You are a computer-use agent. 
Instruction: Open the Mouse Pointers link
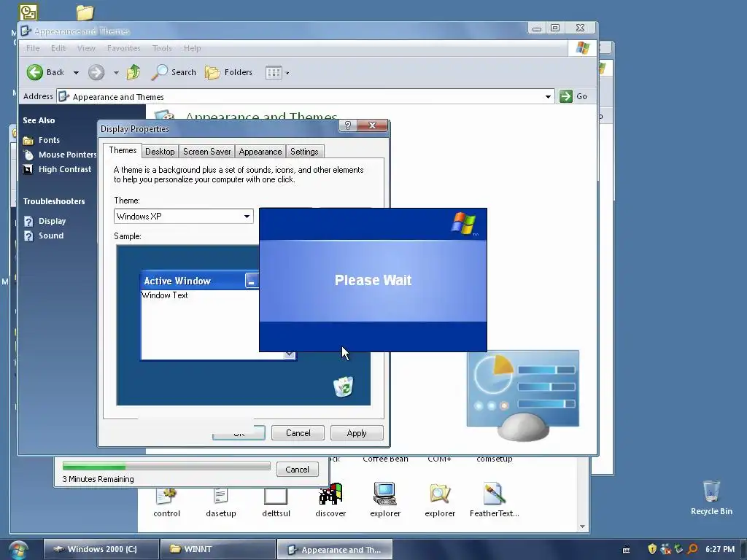pyautogui.click(x=68, y=155)
